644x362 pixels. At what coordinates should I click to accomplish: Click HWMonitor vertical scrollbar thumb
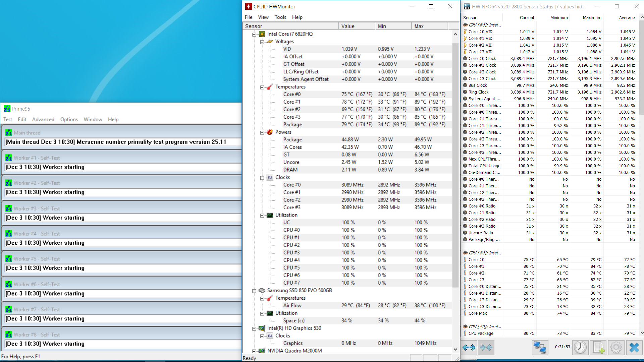pos(455,165)
